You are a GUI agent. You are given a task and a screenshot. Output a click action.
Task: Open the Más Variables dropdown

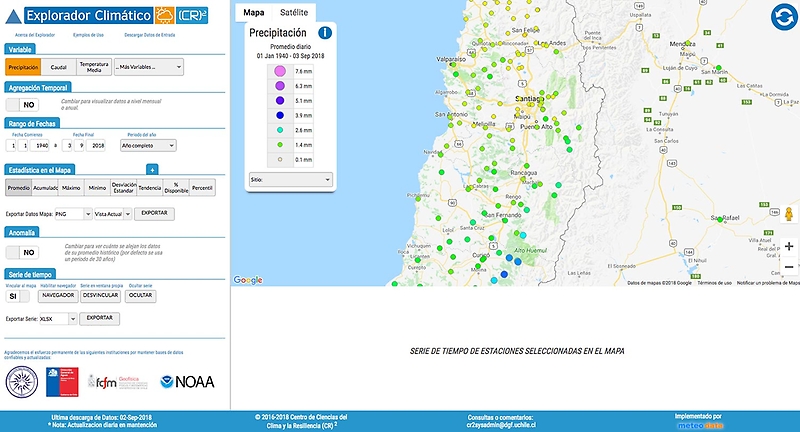point(149,67)
